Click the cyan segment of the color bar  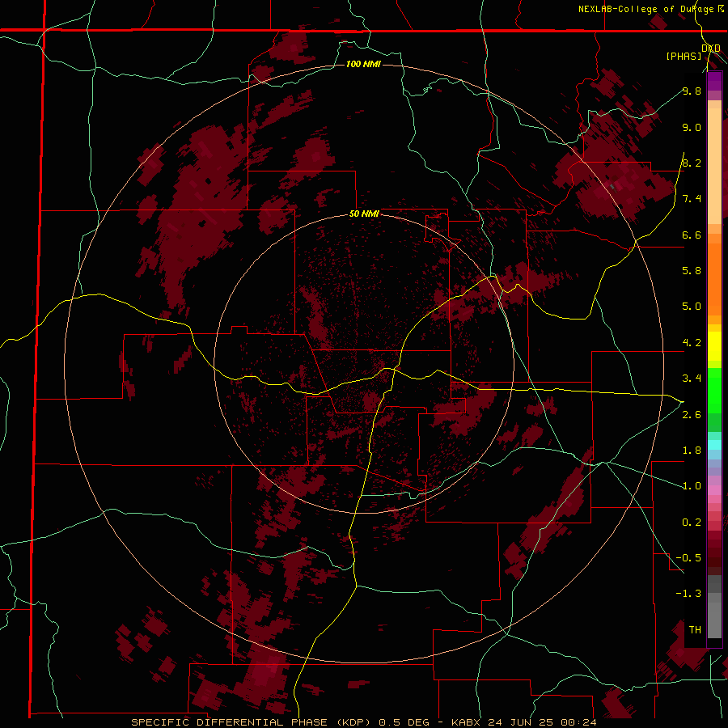pyautogui.click(x=714, y=445)
